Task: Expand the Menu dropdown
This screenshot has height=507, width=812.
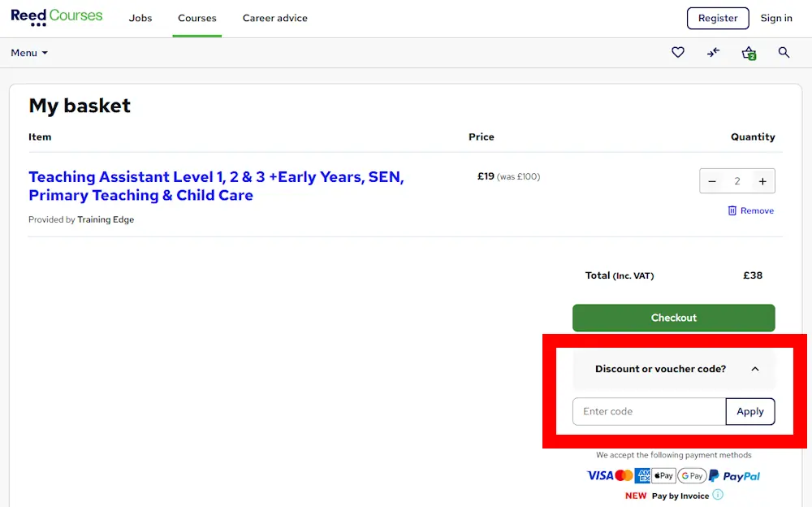Action: [x=29, y=53]
